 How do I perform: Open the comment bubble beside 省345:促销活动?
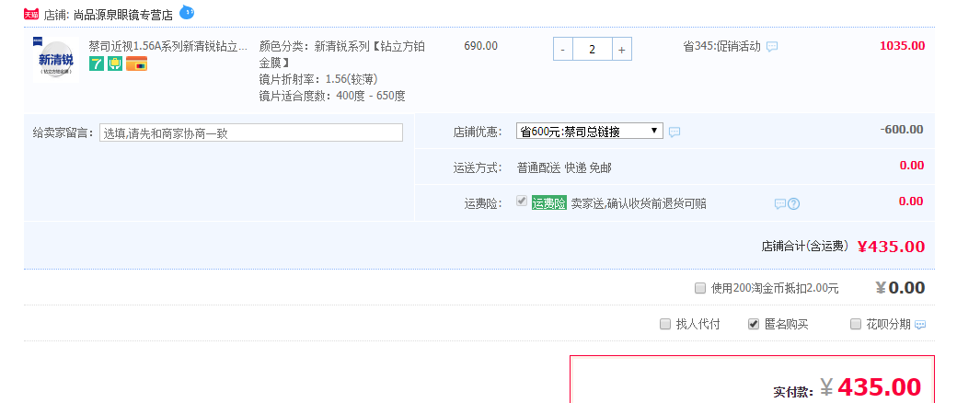[772, 46]
